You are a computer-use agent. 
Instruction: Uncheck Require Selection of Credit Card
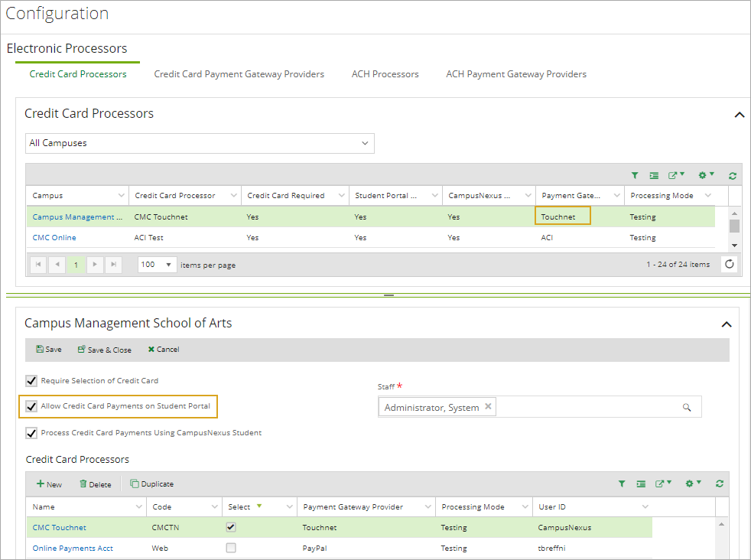tap(31, 380)
